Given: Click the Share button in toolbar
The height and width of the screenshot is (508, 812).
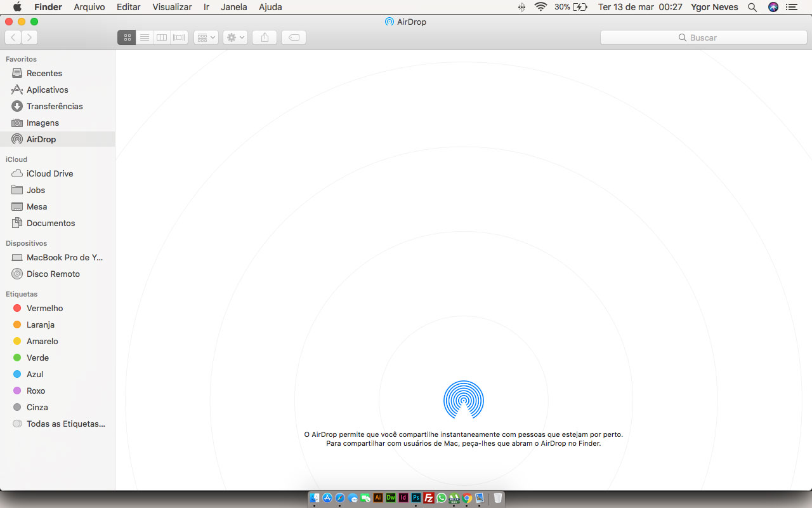Looking at the screenshot, I should click(265, 37).
